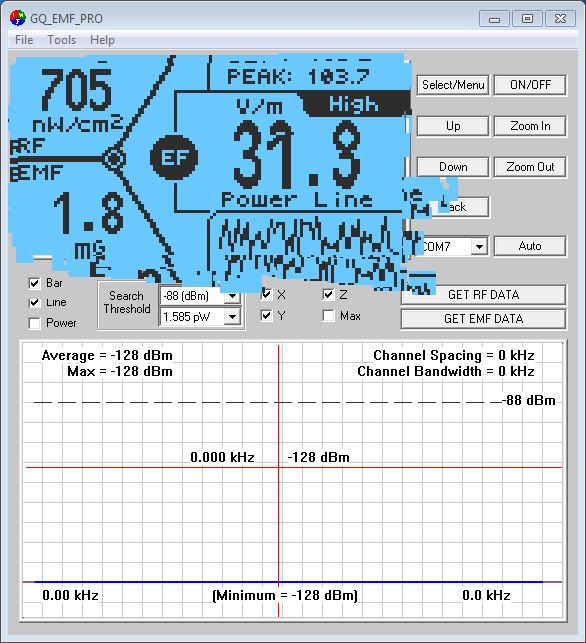Toggle the Max checkbox
The width and height of the screenshot is (586, 643).
coord(328,316)
